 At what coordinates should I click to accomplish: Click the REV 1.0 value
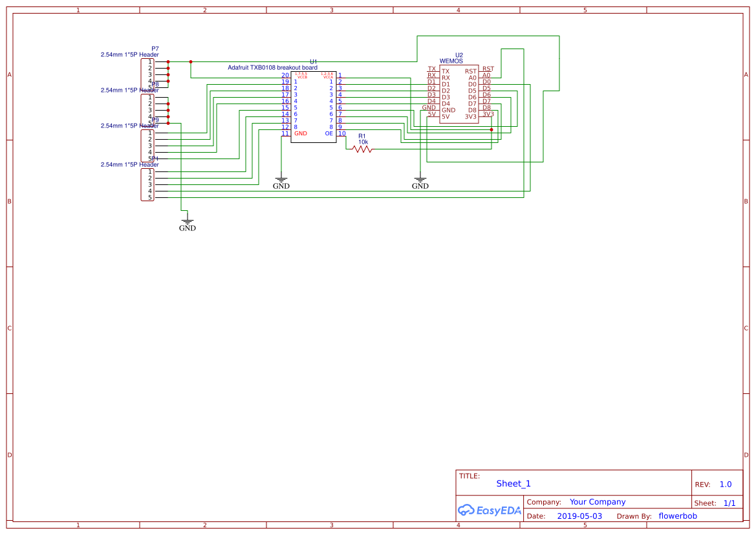click(x=726, y=485)
